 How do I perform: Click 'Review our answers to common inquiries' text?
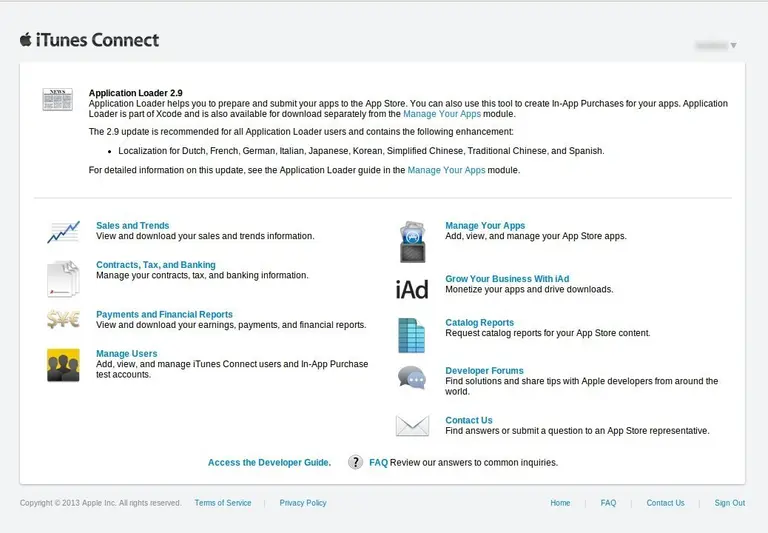[474, 462]
